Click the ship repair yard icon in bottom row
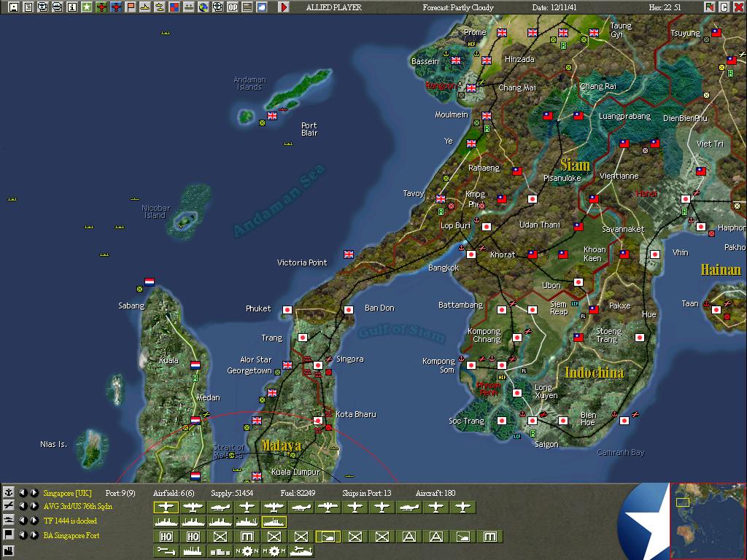 [x=301, y=551]
